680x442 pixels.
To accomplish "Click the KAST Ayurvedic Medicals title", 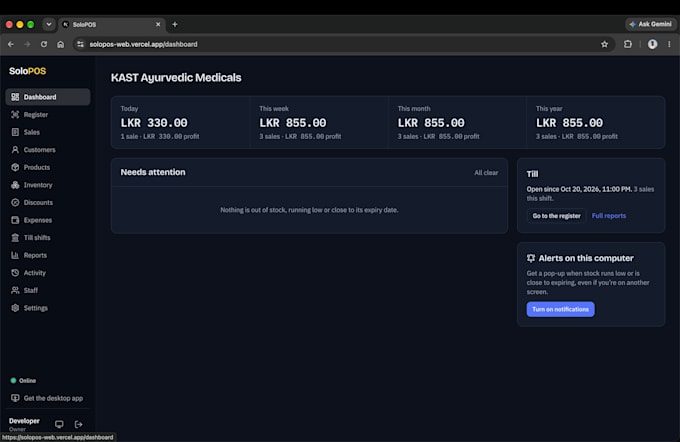I will pyautogui.click(x=176, y=78).
